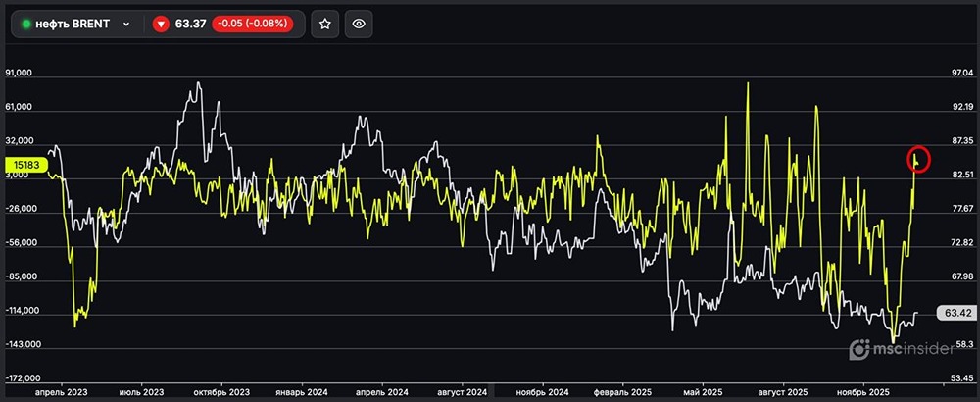Click the -143,000 left-axis label
Viewport: 980px width, 402px height.
tap(22, 344)
